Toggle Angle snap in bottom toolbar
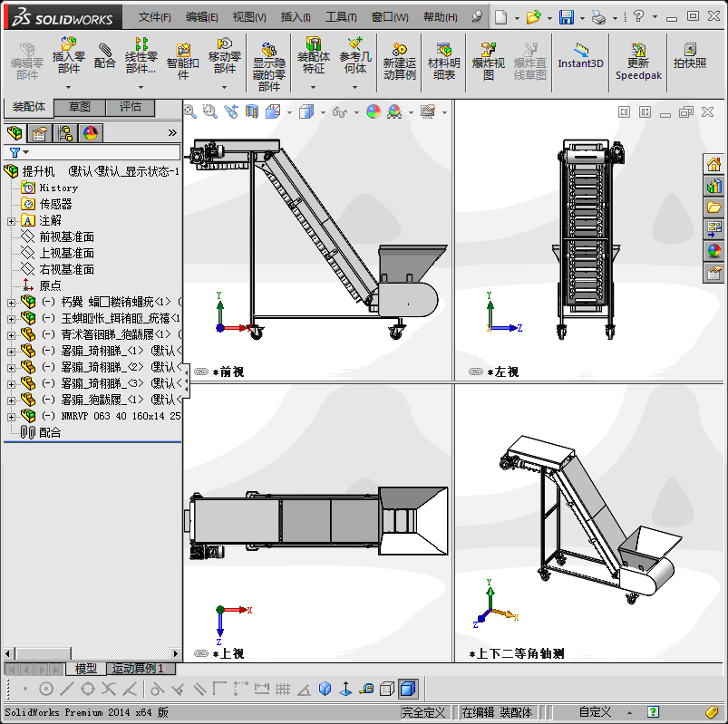Screen dimensions: 728x724 coord(304,690)
